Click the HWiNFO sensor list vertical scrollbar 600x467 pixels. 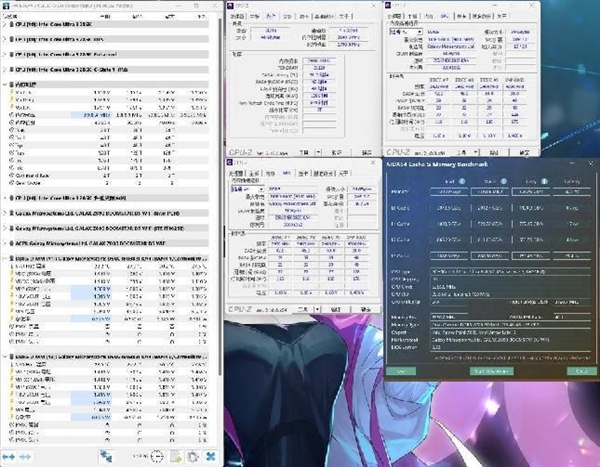click(x=220, y=200)
